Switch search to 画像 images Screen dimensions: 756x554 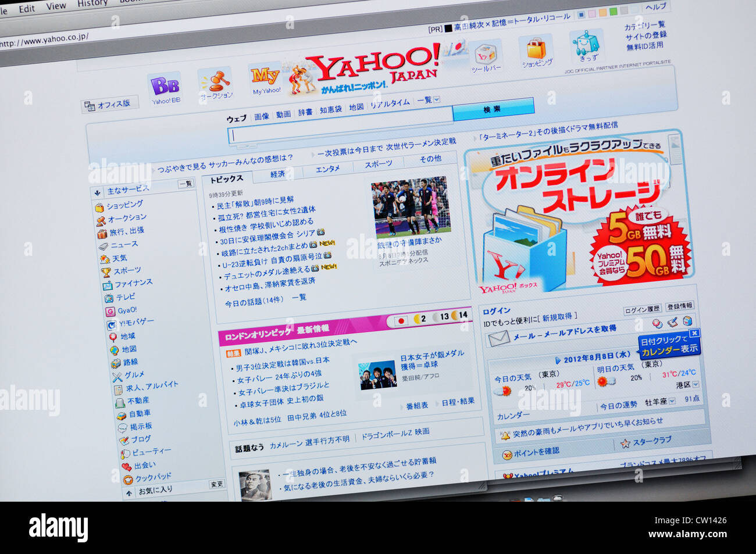coord(262,116)
